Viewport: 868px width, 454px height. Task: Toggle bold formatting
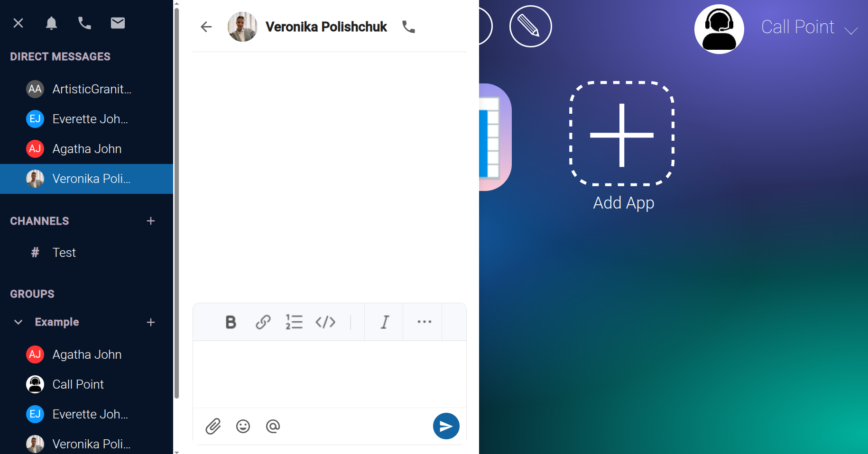pos(231,322)
